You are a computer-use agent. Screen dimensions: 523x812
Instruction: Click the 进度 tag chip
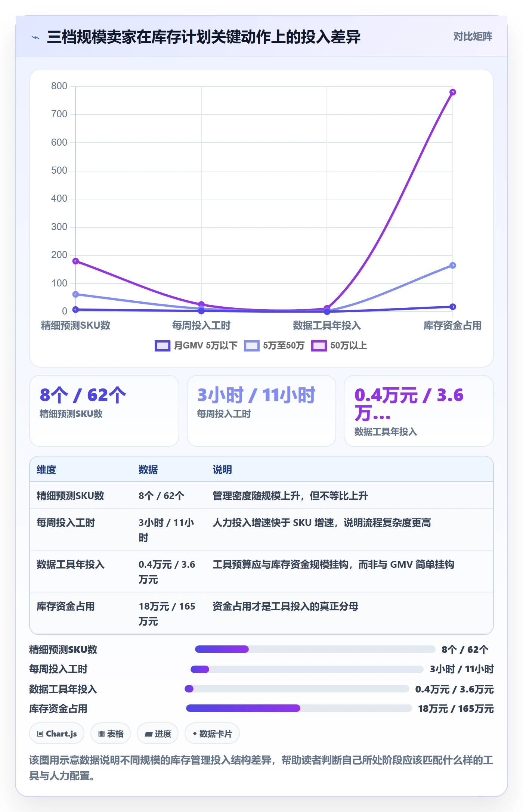(x=158, y=734)
